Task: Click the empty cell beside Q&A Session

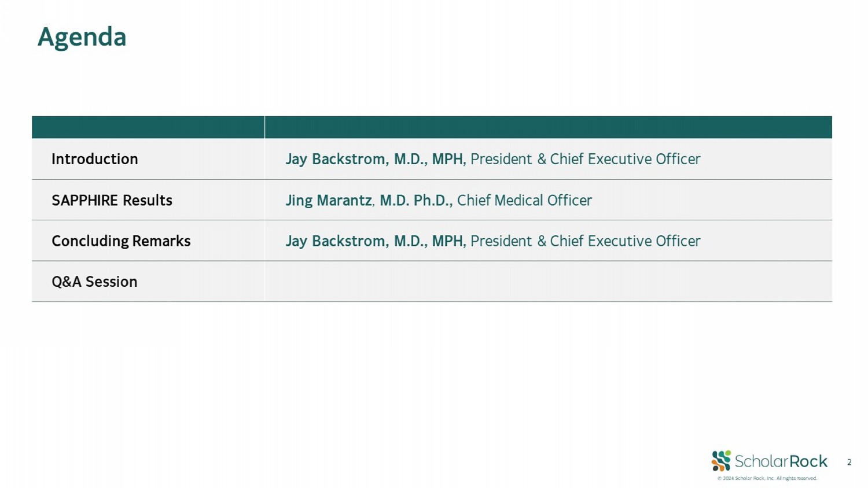Action: pyautogui.click(x=548, y=282)
